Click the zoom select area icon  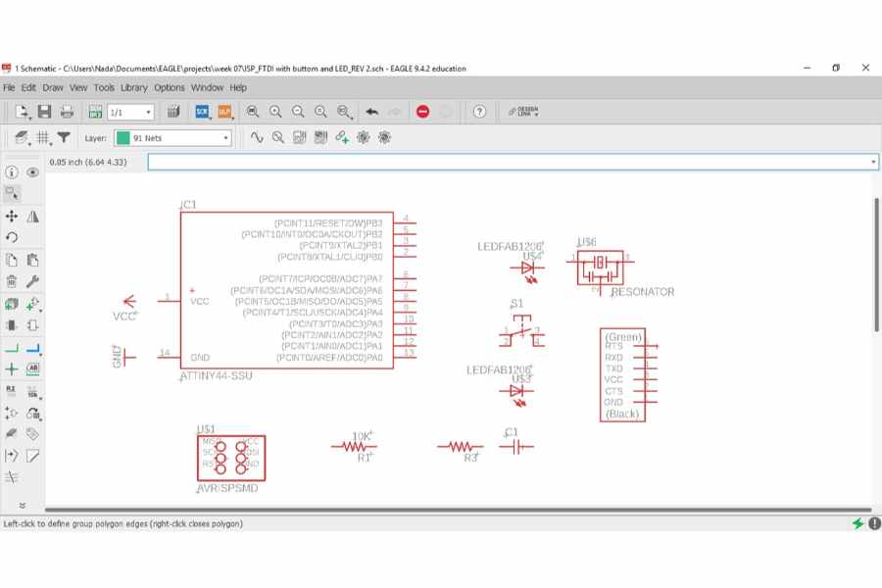point(344,112)
